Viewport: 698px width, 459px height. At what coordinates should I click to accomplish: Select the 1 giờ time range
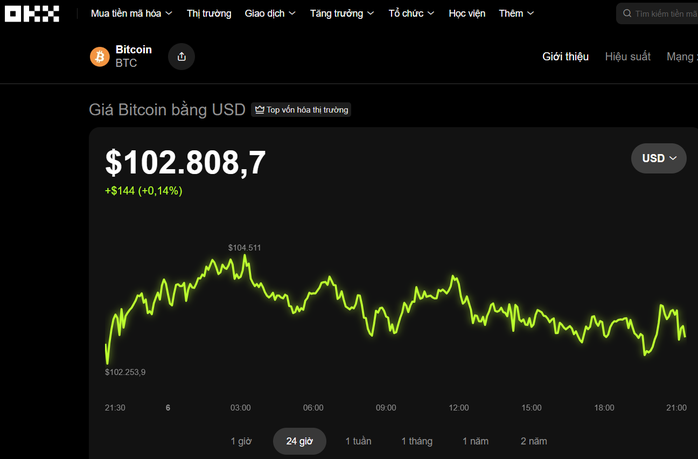click(x=241, y=441)
